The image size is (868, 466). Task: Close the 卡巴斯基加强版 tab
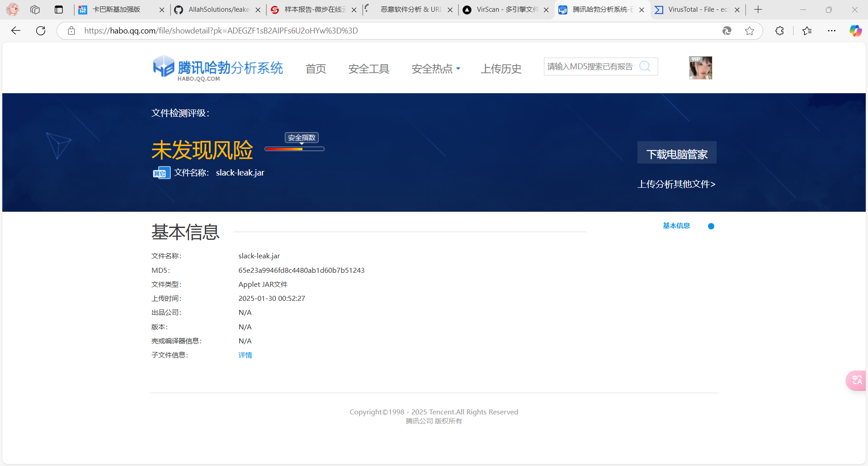[162, 10]
